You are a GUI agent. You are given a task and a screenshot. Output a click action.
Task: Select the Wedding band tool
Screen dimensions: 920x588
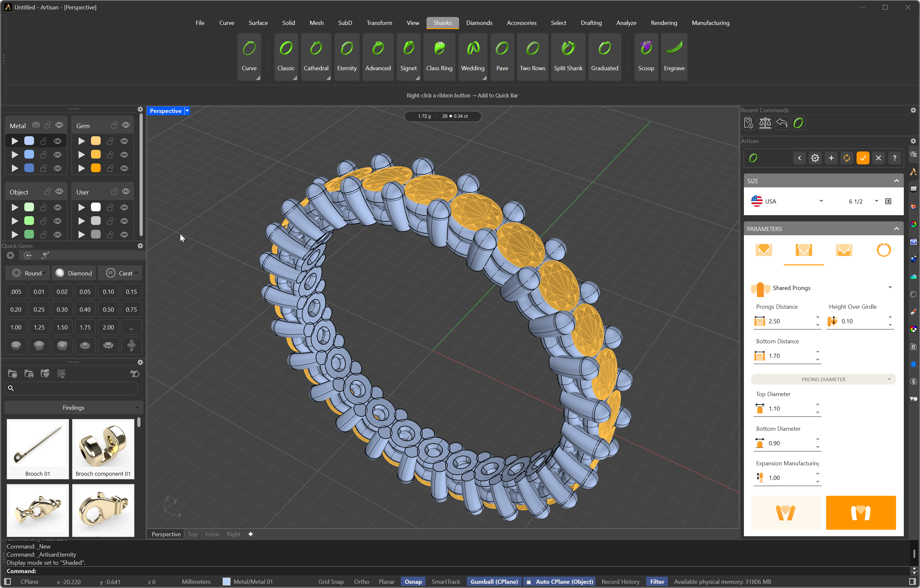[x=473, y=57]
